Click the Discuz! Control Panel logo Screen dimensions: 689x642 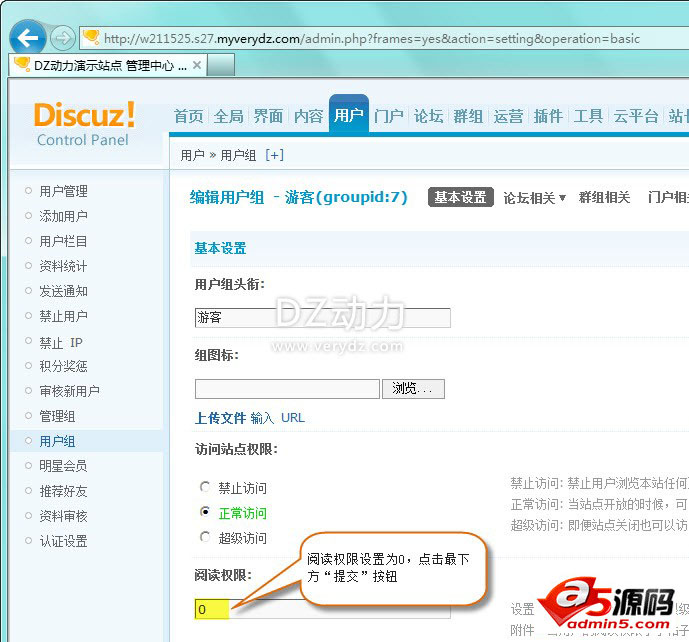point(84,123)
